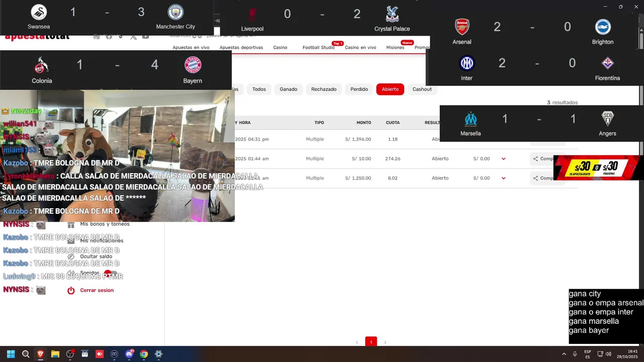
Task: Open Apuestas en vivo menu
Action: [x=191, y=47]
